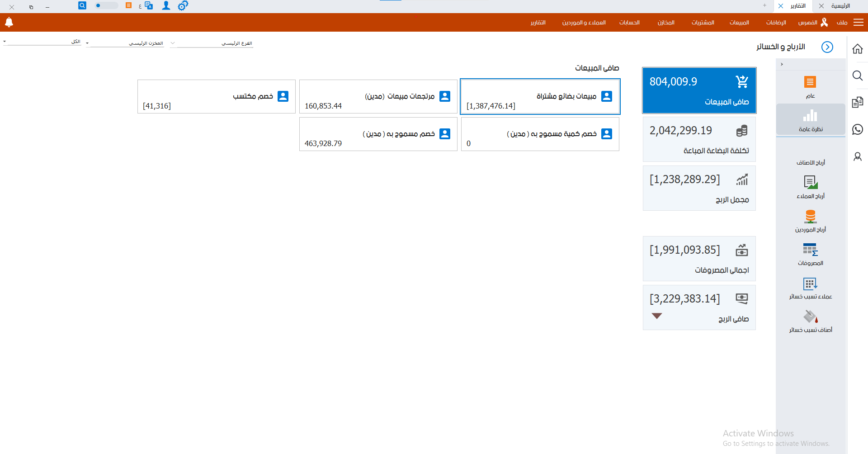Open the الكل filter dropdown
The width and height of the screenshot is (868, 454).
[5, 42]
